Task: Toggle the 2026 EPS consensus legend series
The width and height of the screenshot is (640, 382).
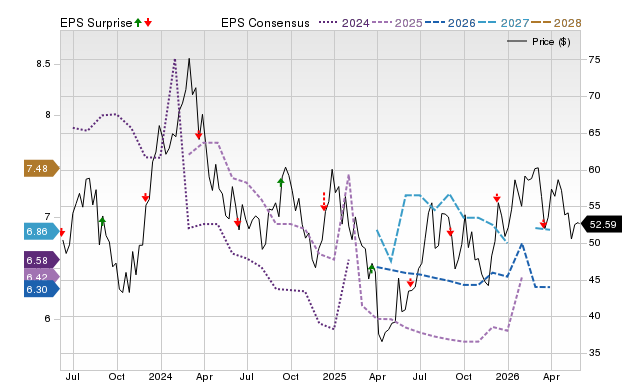Action: (x=450, y=23)
